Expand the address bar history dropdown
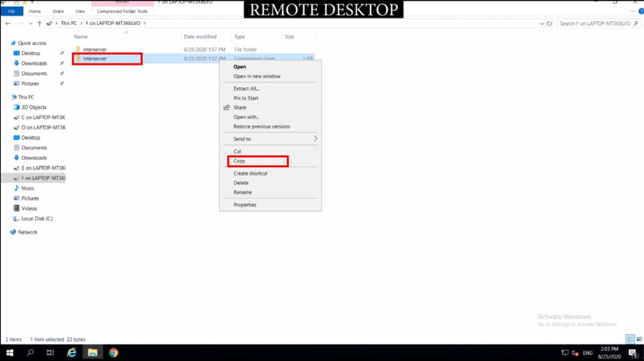 point(541,23)
